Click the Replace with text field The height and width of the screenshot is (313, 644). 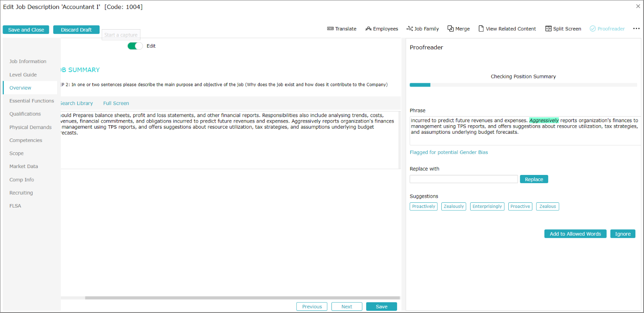click(x=464, y=179)
